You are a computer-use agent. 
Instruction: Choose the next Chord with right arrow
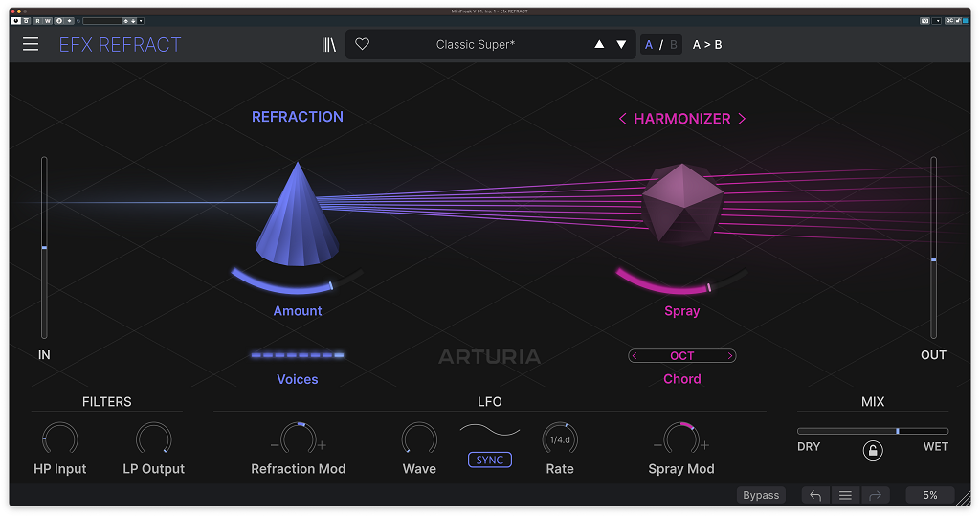729,356
